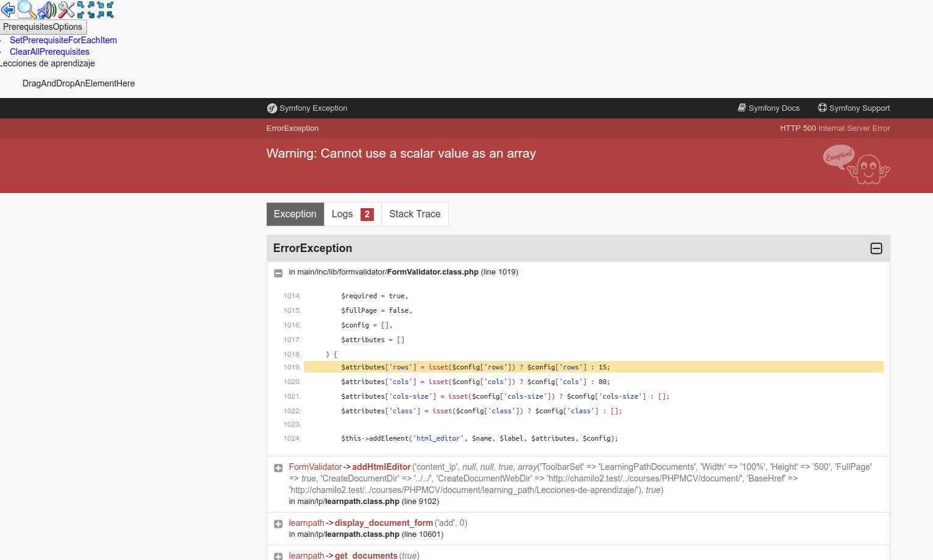Click the up-left teal arrow icon

[x=80, y=5]
